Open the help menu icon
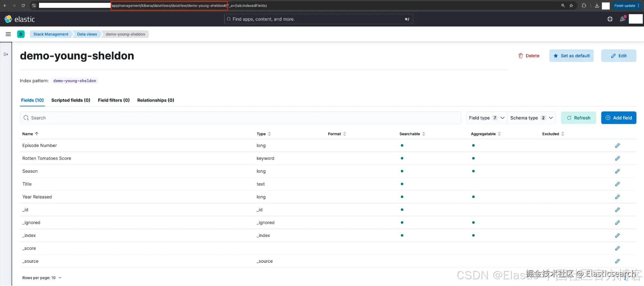This screenshot has width=644, height=286. (x=610, y=19)
